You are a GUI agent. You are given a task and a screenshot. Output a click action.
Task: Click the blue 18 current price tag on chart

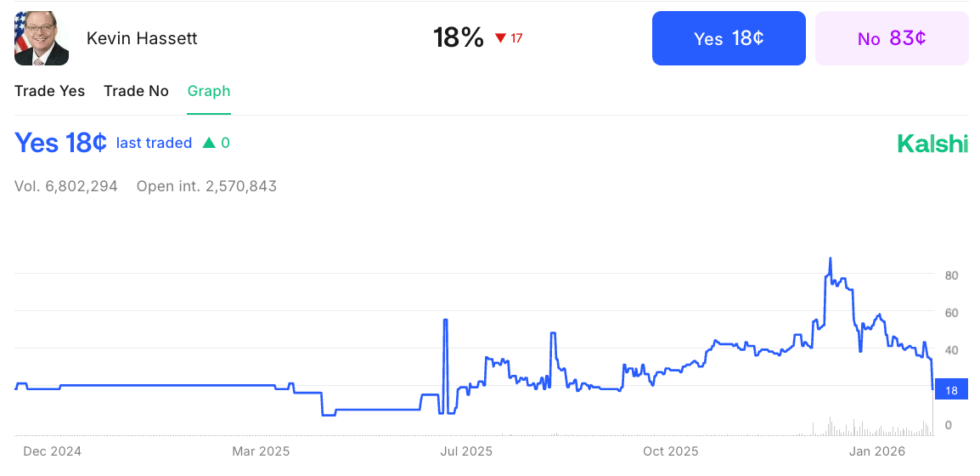(x=951, y=390)
